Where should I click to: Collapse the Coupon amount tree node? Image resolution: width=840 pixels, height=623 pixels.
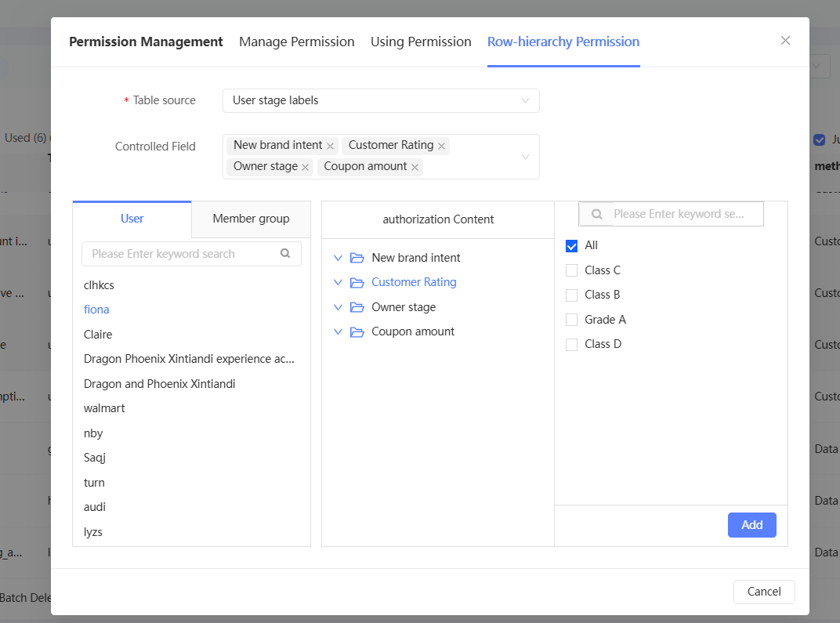(339, 331)
